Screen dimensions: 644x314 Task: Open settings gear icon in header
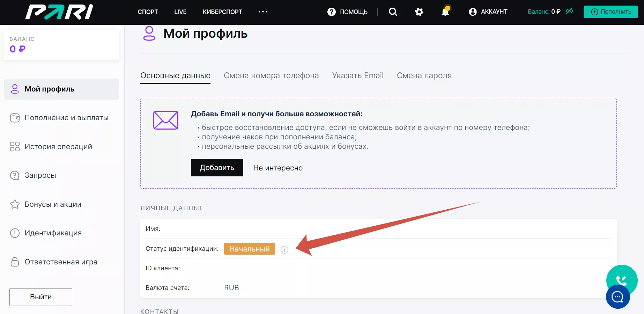pyautogui.click(x=419, y=12)
